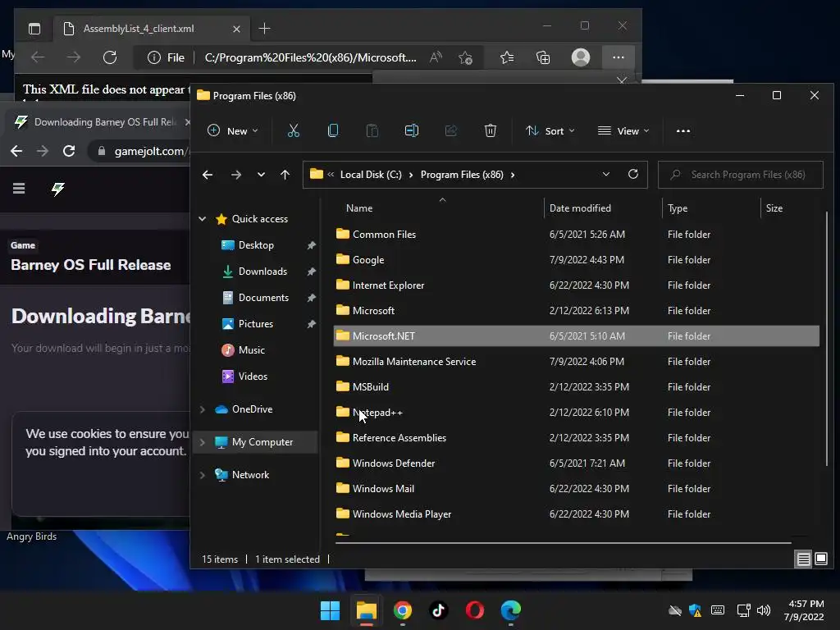Image resolution: width=840 pixels, height=630 pixels.
Task: Click the Cut scissors icon in Explorer toolbar
Action: (x=293, y=130)
